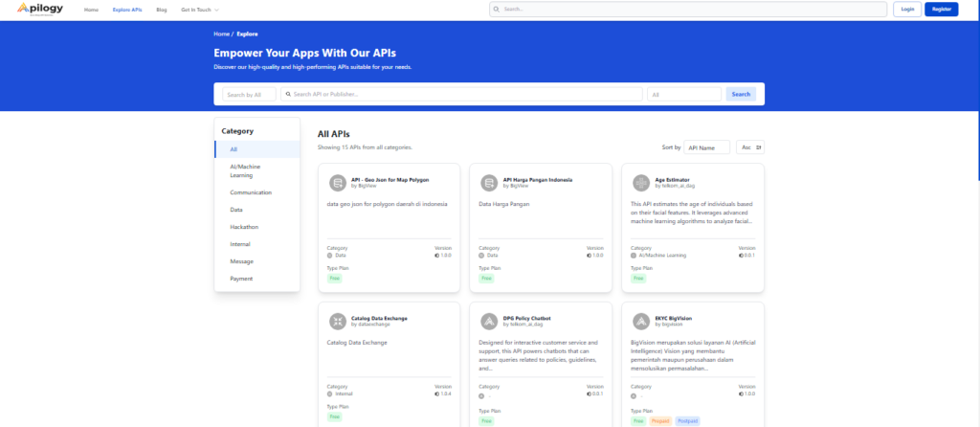Focus the top header search field
The width and height of the screenshot is (980, 427).
pos(687,10)
